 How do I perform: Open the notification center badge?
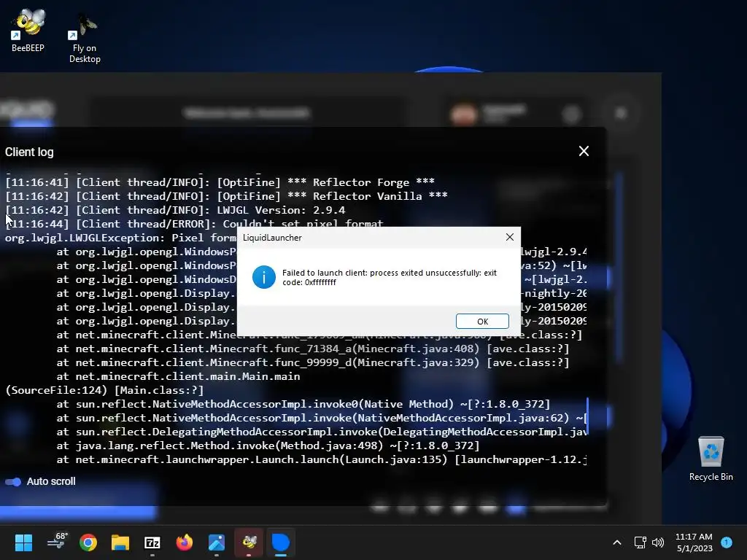[727, 542]
